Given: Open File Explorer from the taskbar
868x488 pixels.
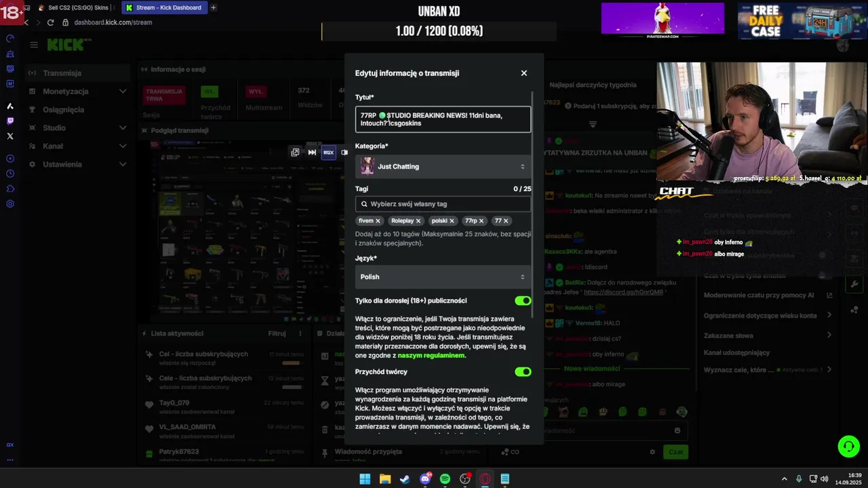Looking at the screenshot, I should 384,479.
